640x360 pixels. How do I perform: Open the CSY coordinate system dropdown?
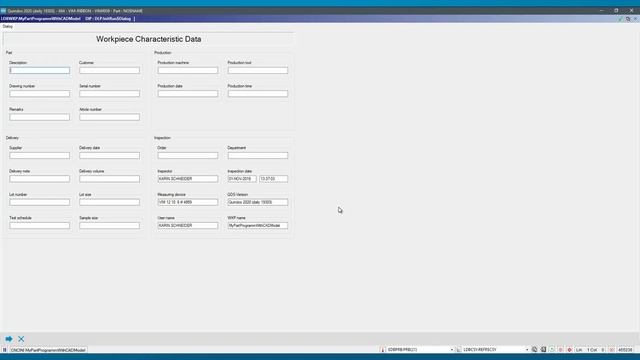(527, 349)
